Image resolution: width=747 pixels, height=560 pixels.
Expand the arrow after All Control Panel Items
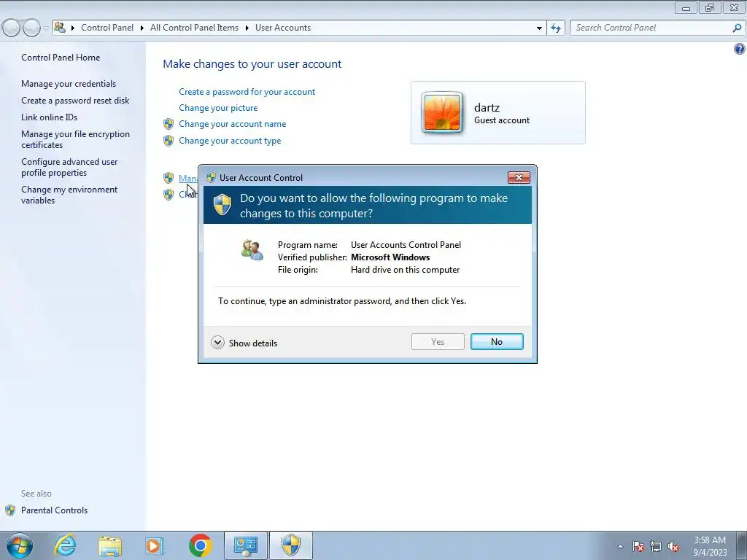point(247,28)
